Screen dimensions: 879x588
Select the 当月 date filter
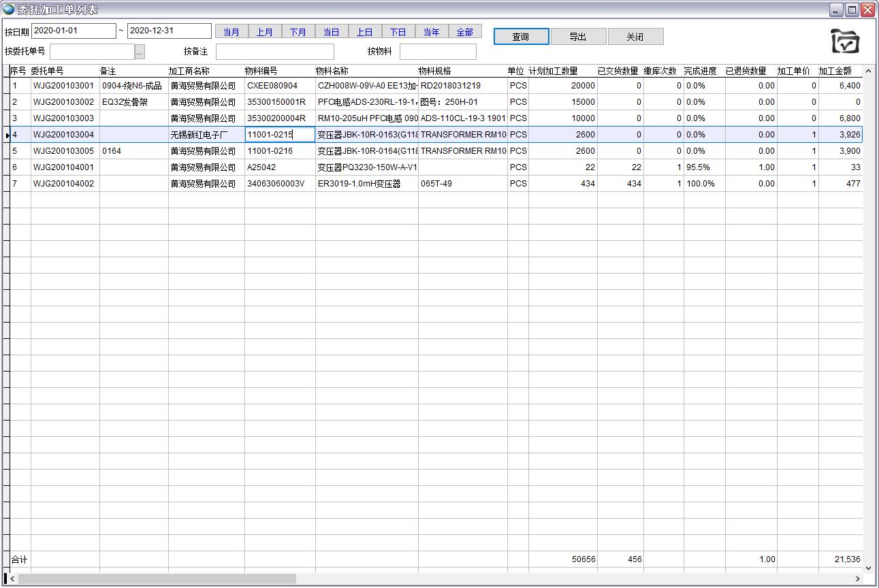[231, 32]
